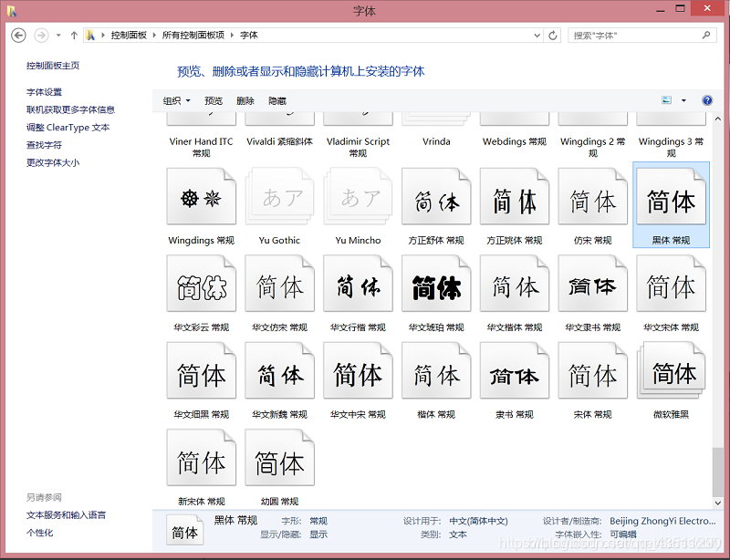Select the 华文琥珀 常规 font icon
Viewport: 730px width, 560px height.
coord(436,284)
